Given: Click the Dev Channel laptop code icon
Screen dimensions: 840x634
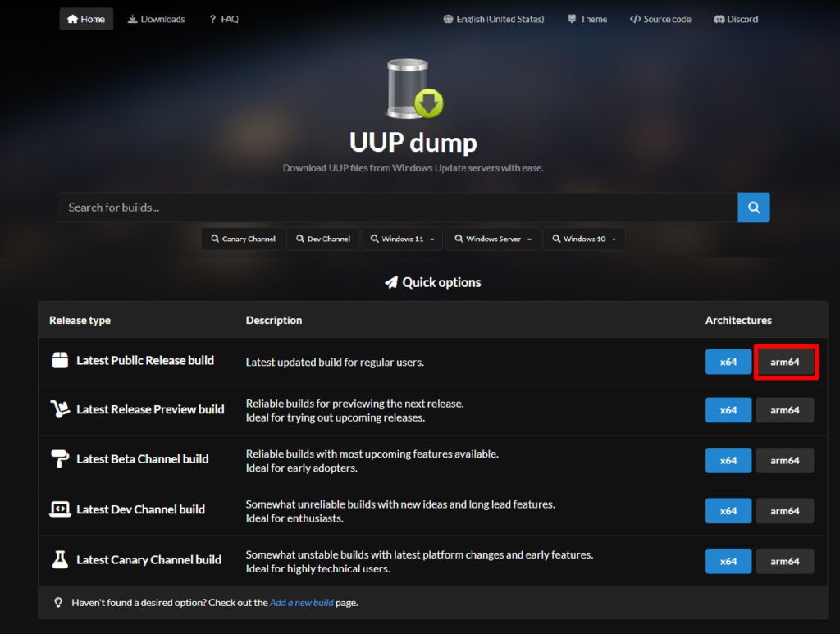Looking at the screenshot, I should pyautogui.click(x=60, y=509).
